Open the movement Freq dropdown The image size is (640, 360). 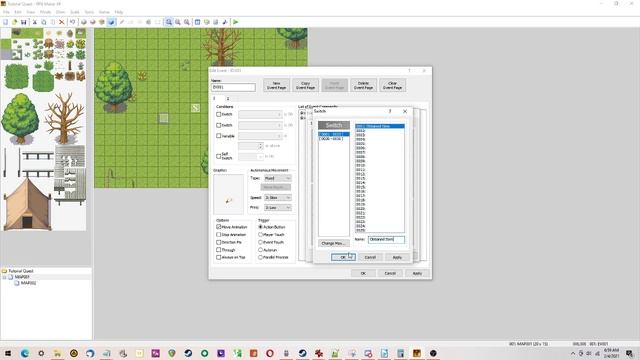coord(278,208)
